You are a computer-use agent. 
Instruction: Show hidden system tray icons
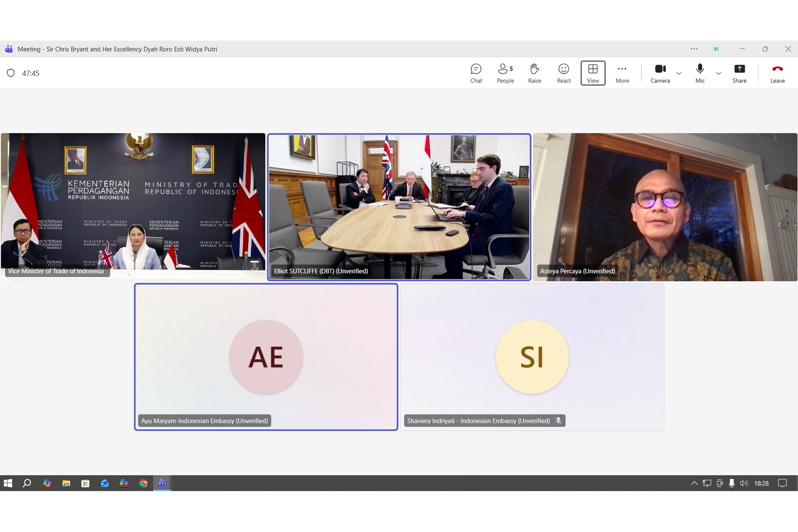tap(694, 483)
